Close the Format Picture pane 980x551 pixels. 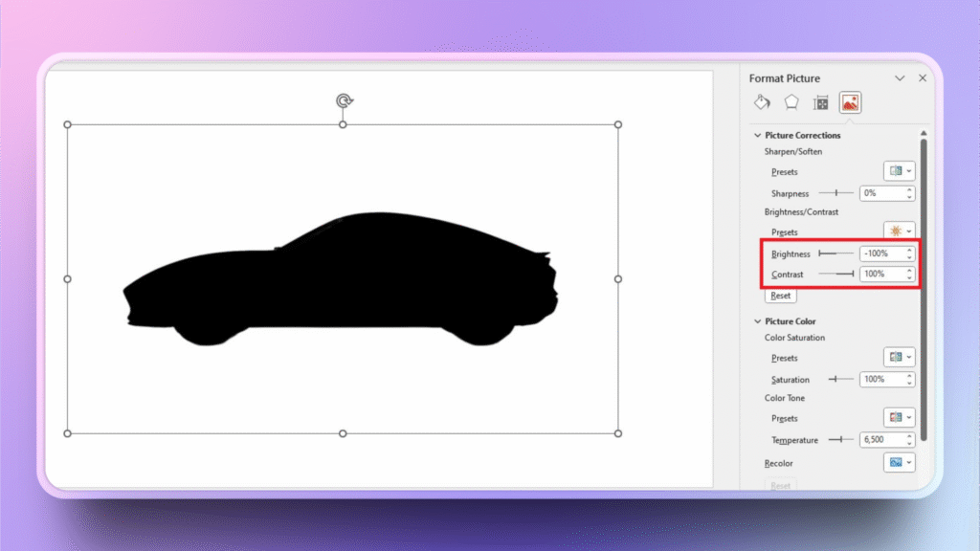(x=923, y=78)
